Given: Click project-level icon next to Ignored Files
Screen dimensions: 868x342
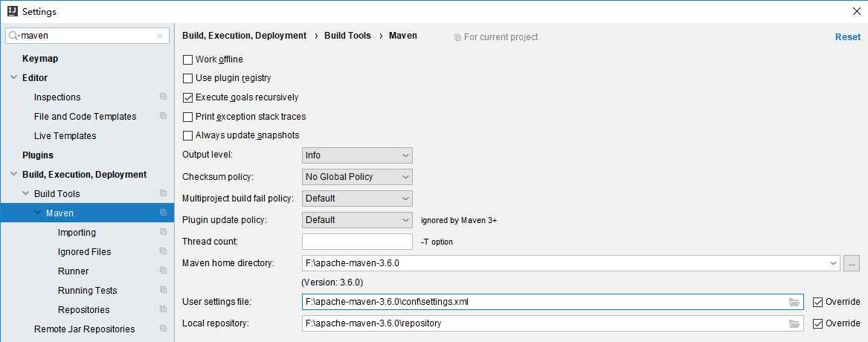Looking at the screenshot, I should pyautogui.click(x=163, y=252).
